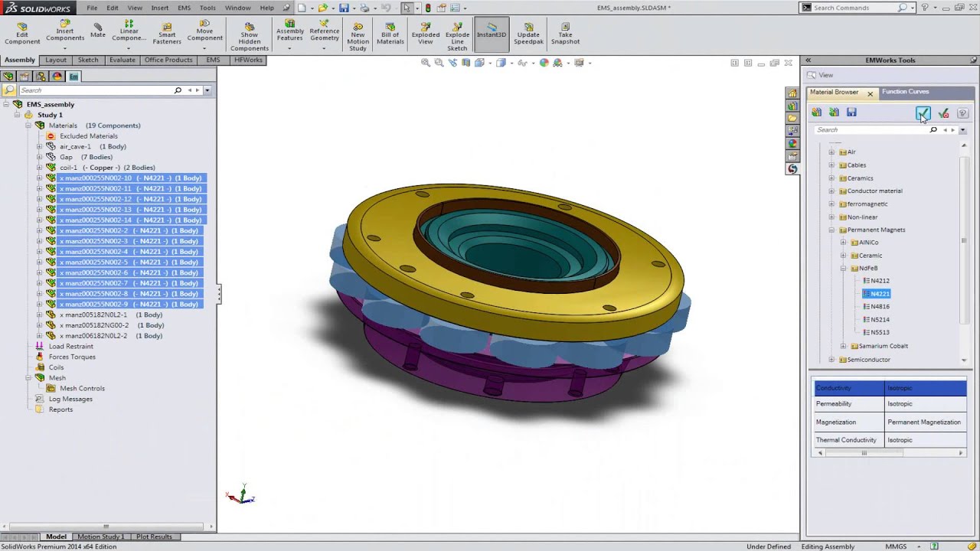
Task: Collapse the Permanent Magnets folder
Action: point(831,230)
